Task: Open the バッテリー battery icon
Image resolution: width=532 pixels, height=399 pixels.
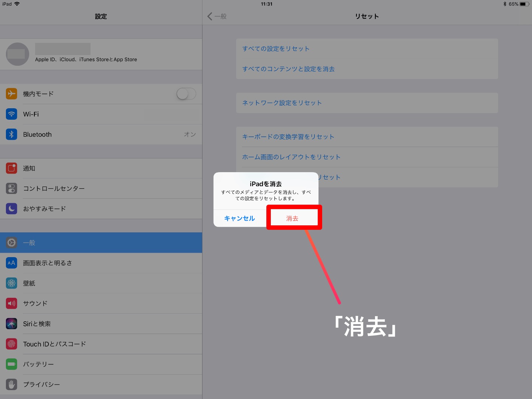Action: [11, 364]
